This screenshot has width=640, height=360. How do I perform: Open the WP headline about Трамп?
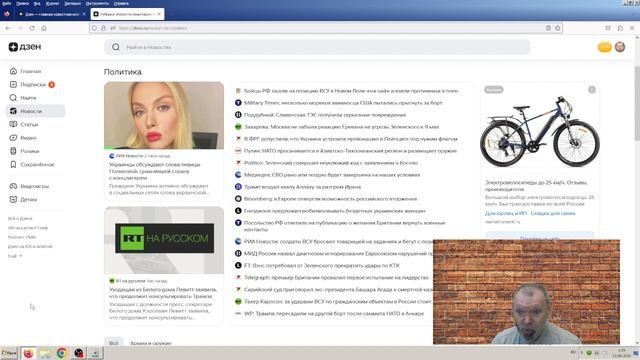pos(334,313)
